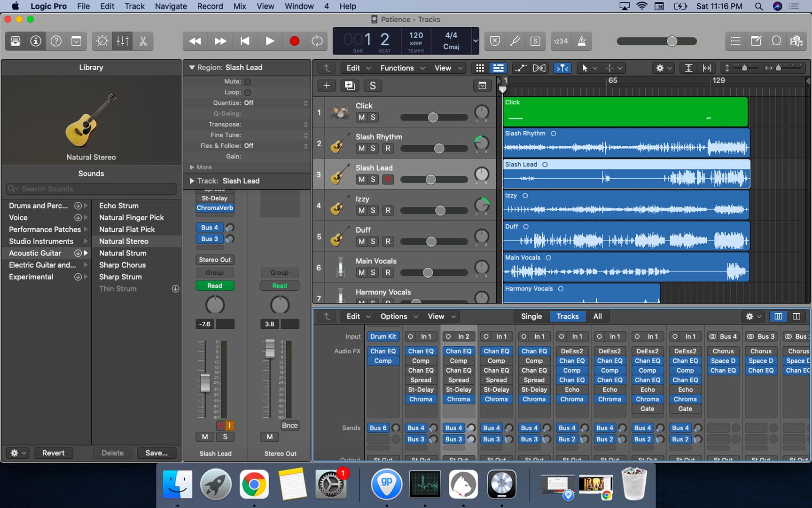
Task: Click Stereo Out output slot in inspector
Action: [x=215, y=260]
